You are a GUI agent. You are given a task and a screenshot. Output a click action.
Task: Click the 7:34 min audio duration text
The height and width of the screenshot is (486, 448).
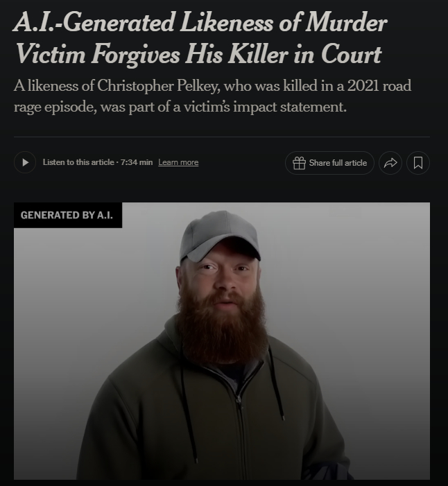137,162
